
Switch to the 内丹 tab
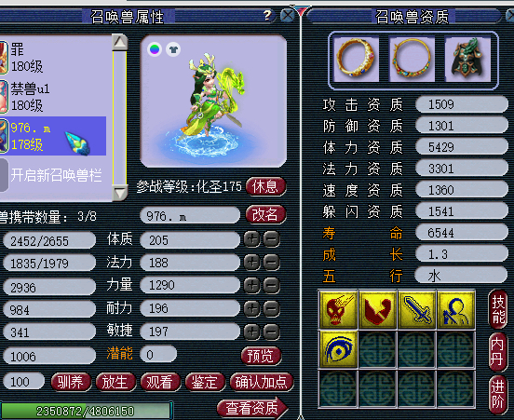[497, 352]
